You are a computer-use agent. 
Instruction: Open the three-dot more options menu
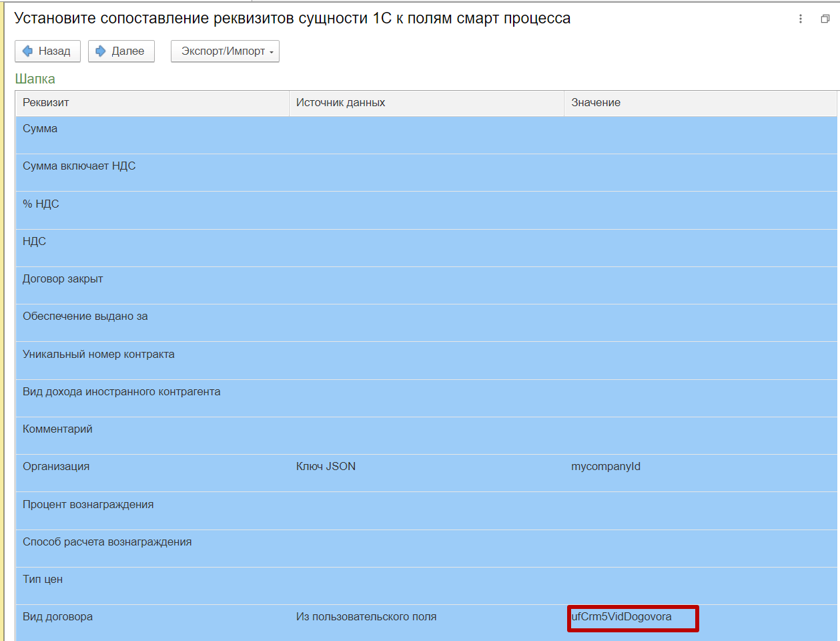(801, 19)
